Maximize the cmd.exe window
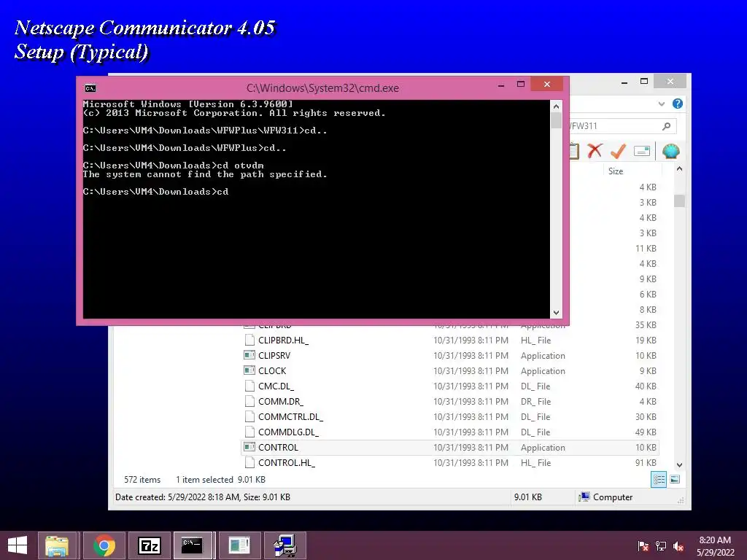 coord(521,85)
